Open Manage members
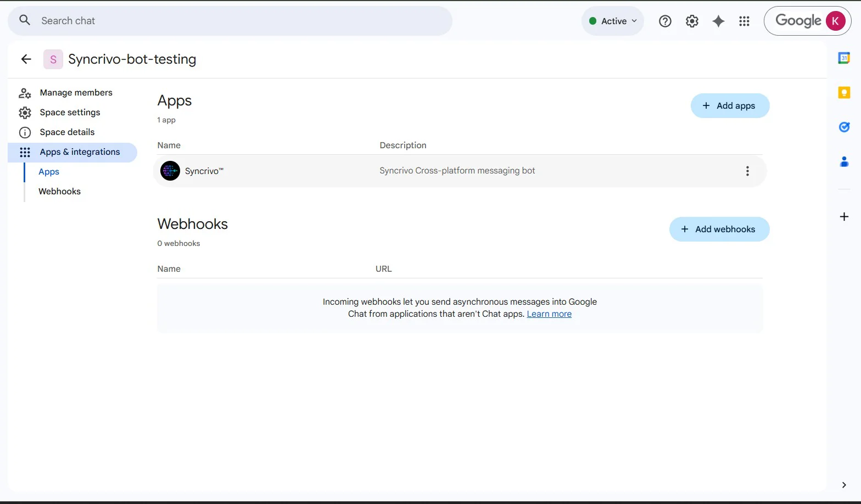 coord(76,93)
